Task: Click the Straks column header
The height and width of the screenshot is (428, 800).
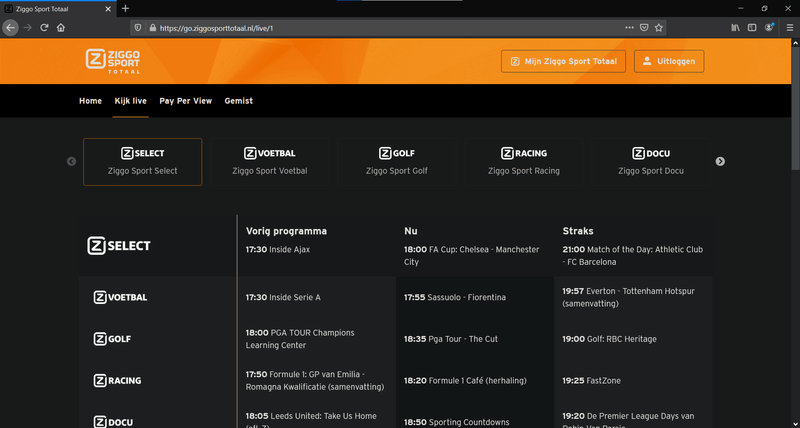Action: 578,231
